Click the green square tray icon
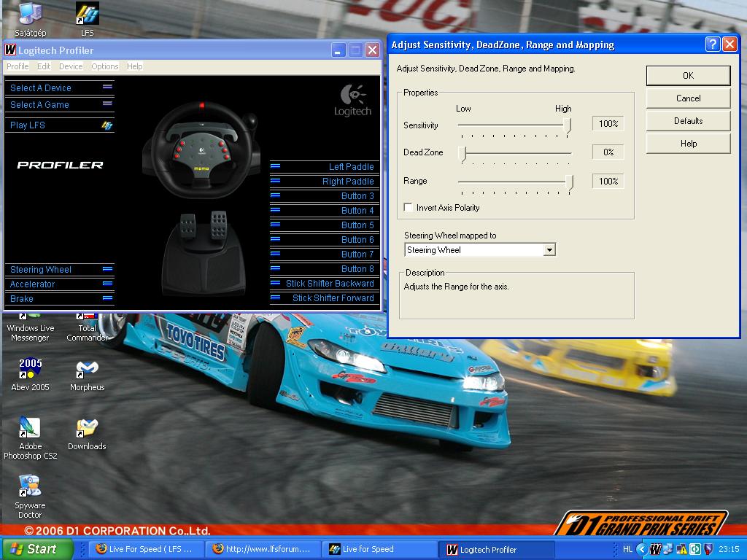 [x=695, y=550]
